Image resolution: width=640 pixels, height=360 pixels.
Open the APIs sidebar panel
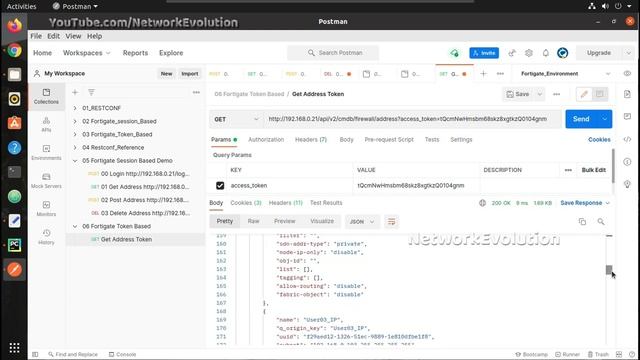[x=46, y=124]
